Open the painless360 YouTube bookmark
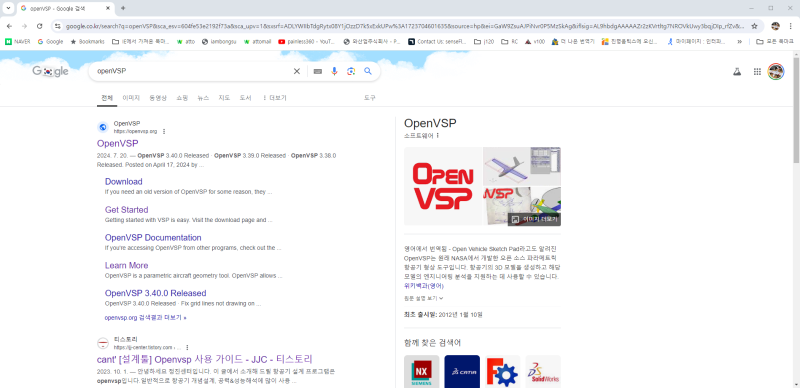The height and width of the screenshot is (388, 800). [x=306, y=42]
